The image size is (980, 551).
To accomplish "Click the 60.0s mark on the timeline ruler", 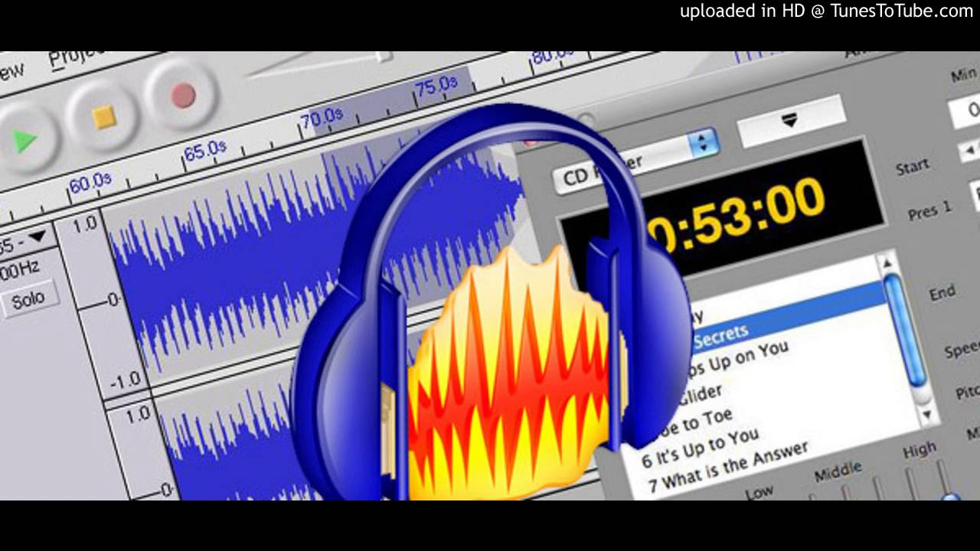I will click(x=90, y=183).
